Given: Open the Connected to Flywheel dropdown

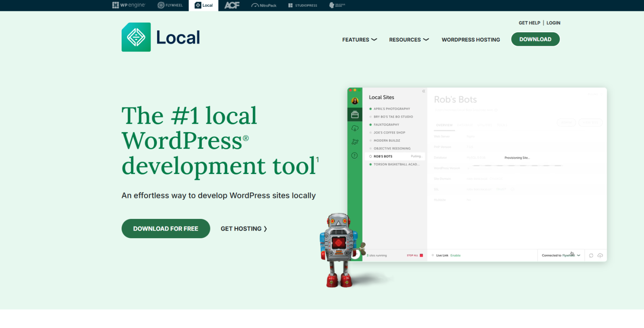Looking at the screenshot, I should (x=561, y=255).
